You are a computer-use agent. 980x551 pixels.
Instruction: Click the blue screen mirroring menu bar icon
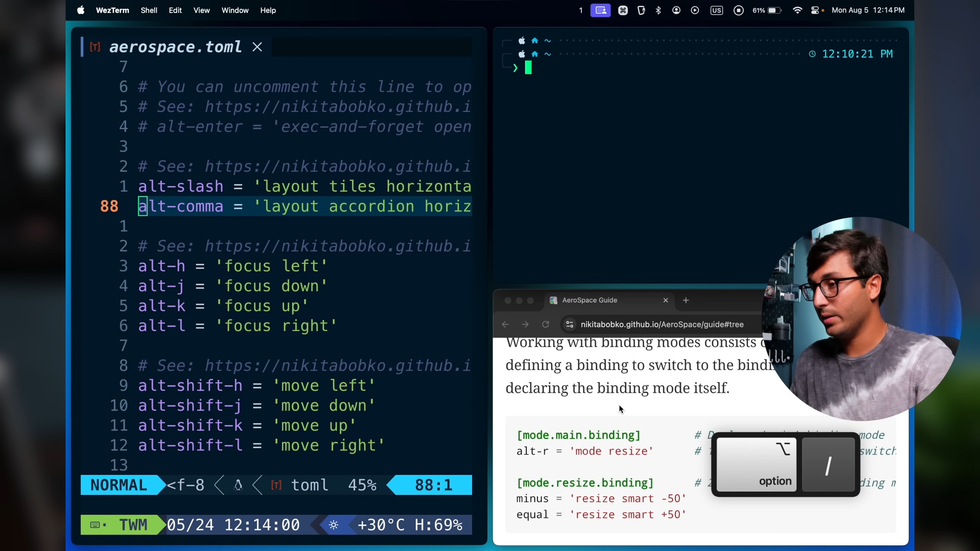click(x=600, y=10)
